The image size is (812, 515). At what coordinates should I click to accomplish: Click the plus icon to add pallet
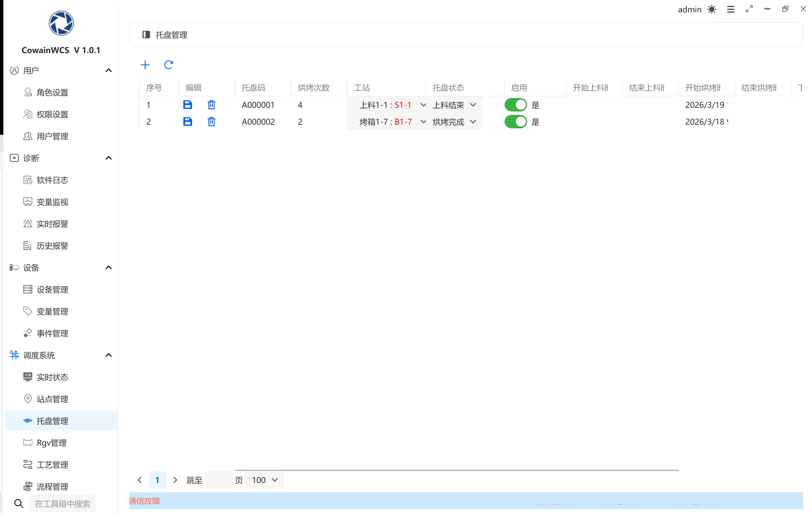[x=145, y=65]
